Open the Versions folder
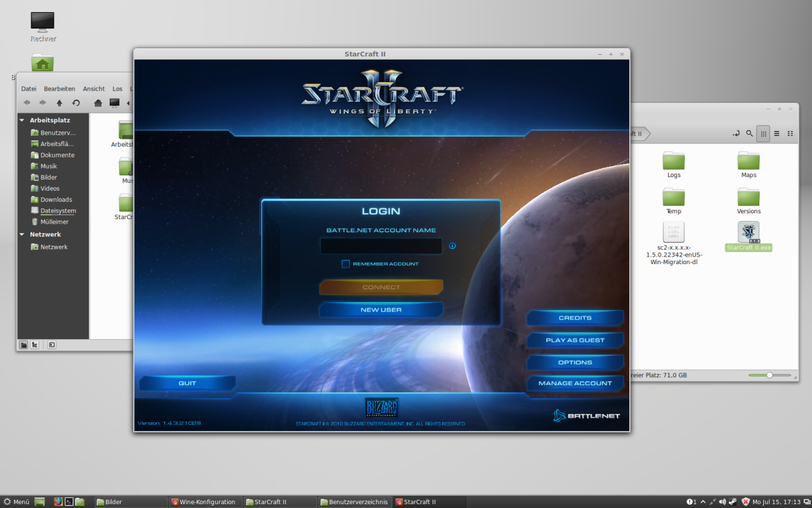This screenshot has height=508, width=812. 749,201
